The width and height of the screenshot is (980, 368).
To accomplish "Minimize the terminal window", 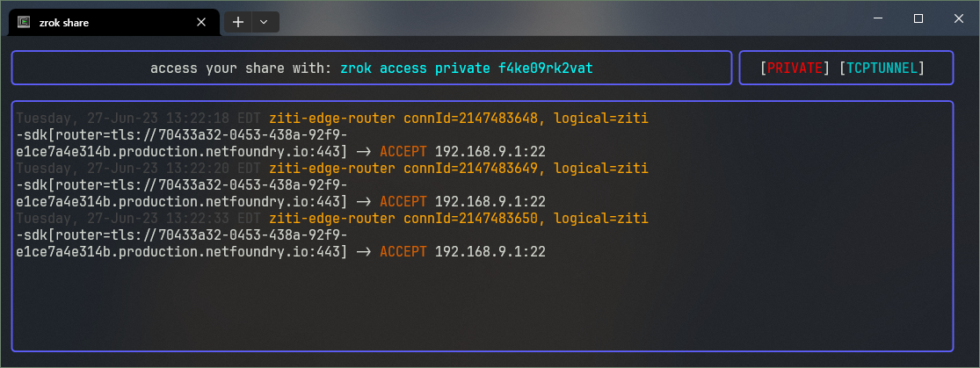I will [878, 18].
